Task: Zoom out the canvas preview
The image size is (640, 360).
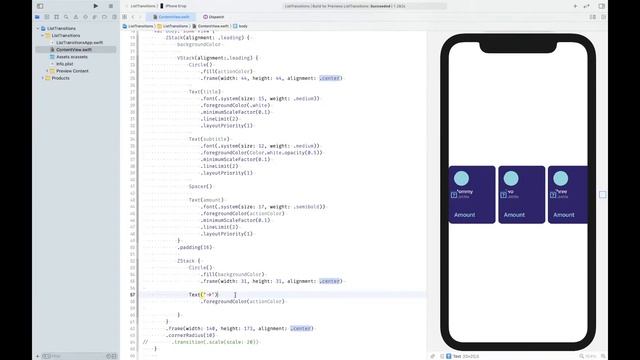Action: point(582,356)
